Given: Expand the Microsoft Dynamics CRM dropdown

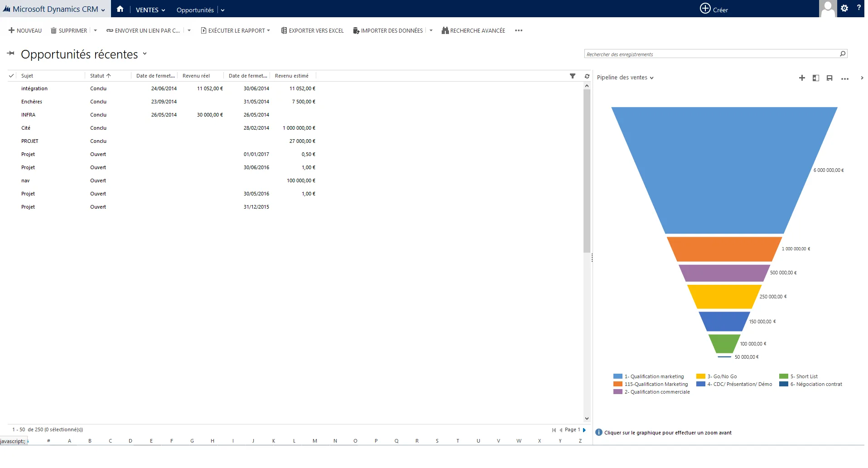Looking at the screenshot, I should tap(103, 10).
